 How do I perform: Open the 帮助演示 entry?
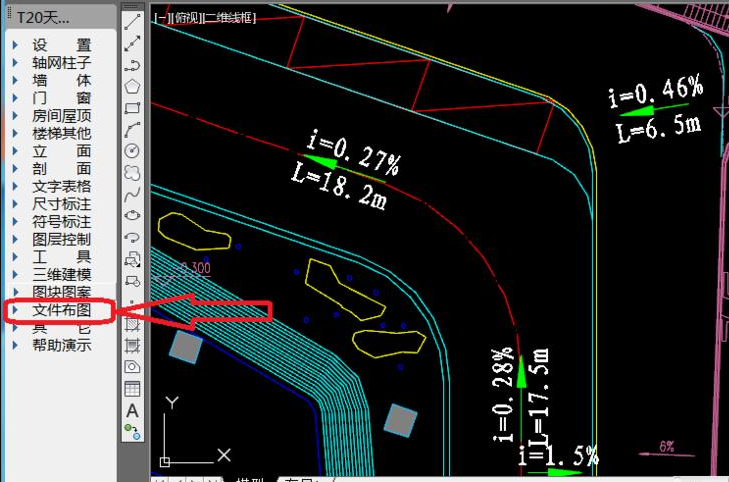[x=61, y=345]
